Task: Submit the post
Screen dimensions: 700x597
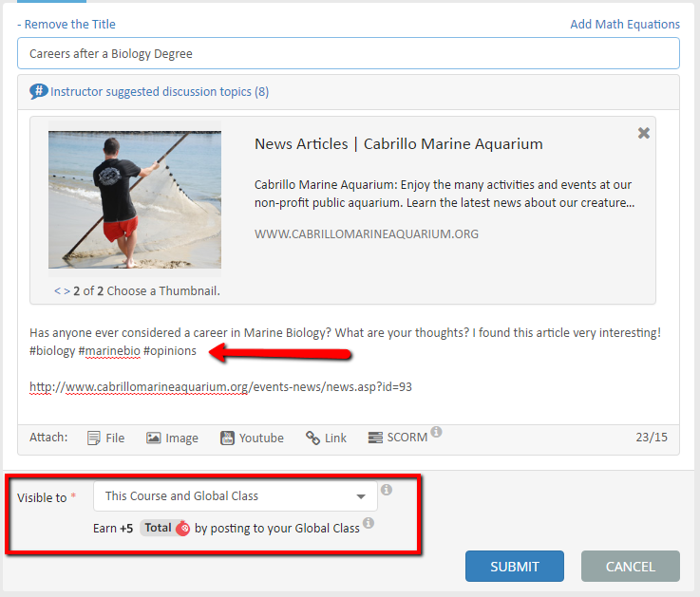Action: click(x=514, y=567)
